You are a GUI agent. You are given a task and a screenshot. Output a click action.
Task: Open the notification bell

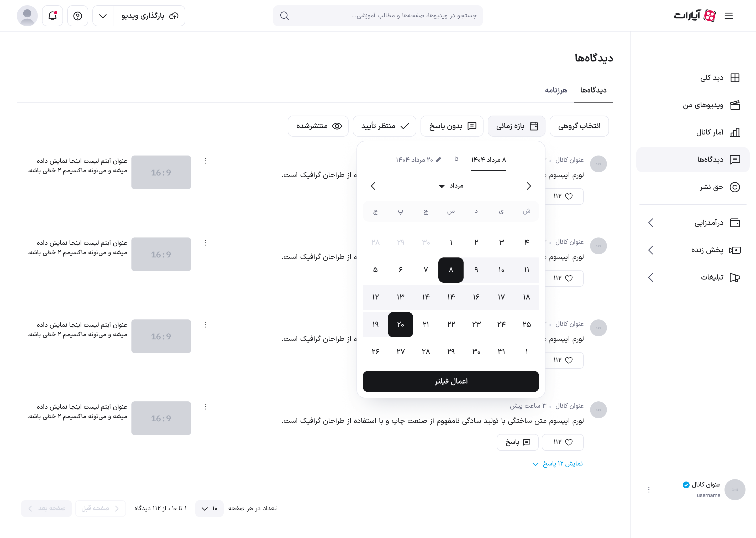coord(52,15)
